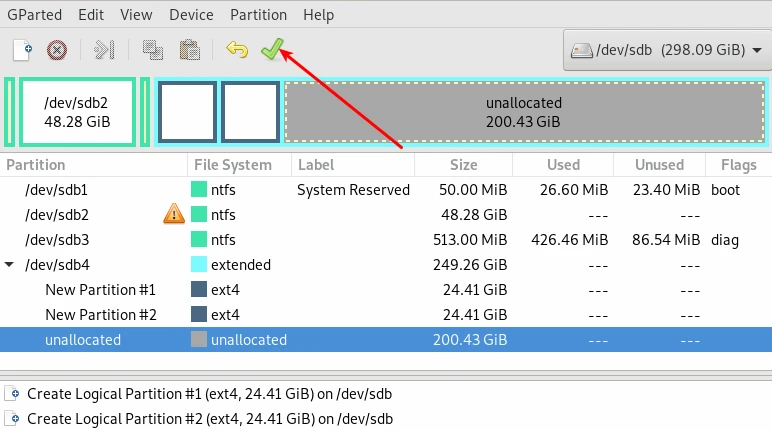The width and height of the screenshot is (772, 430).
Task: Open the Device menu
Action: point(192,15)
